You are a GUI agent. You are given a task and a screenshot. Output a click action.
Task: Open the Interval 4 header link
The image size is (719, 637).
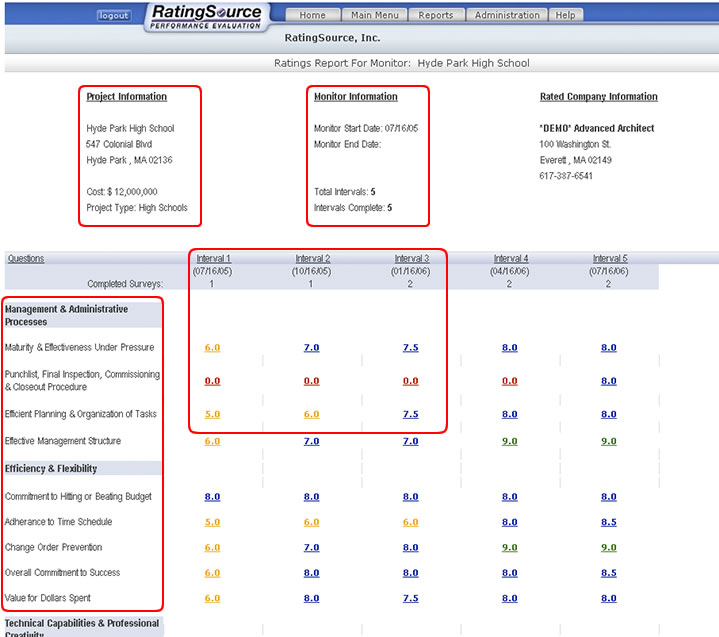click(x=510, y=258)
